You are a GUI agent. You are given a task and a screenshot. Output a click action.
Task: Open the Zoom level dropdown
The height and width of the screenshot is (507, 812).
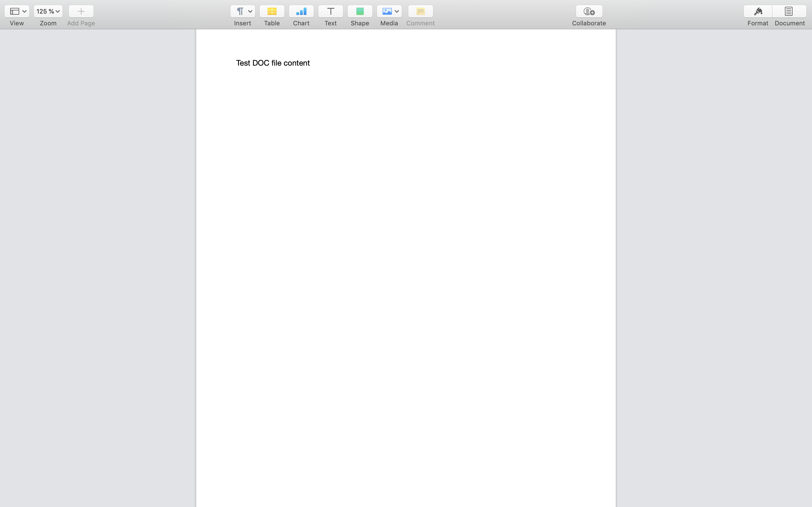point(48,11)
